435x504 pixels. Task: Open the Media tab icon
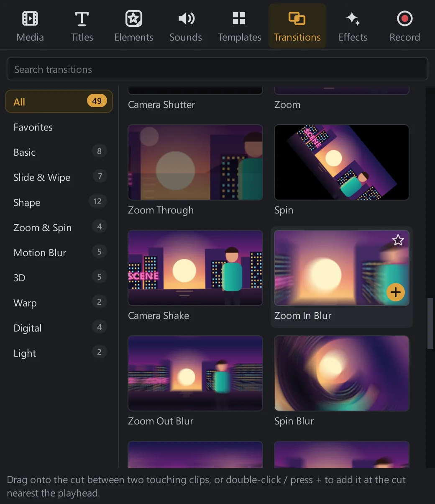coord(30,18)
